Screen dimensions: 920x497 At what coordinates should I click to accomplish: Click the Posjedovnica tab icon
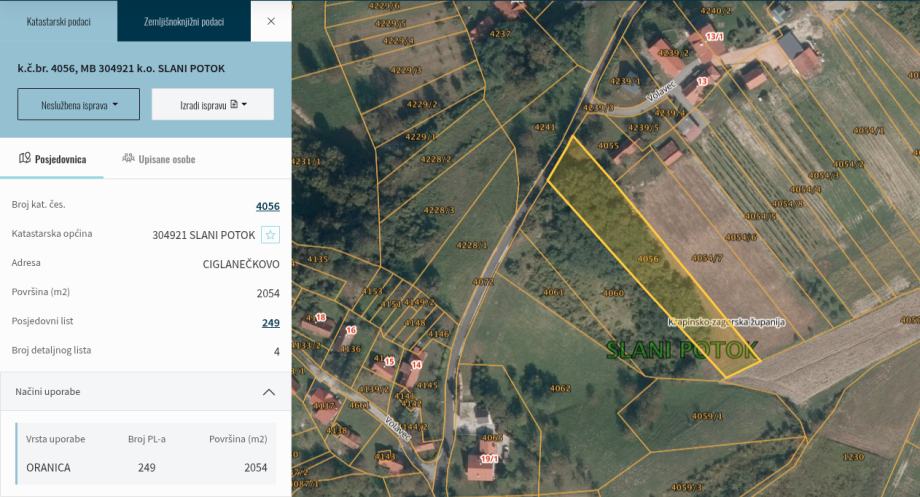point(25,158)
